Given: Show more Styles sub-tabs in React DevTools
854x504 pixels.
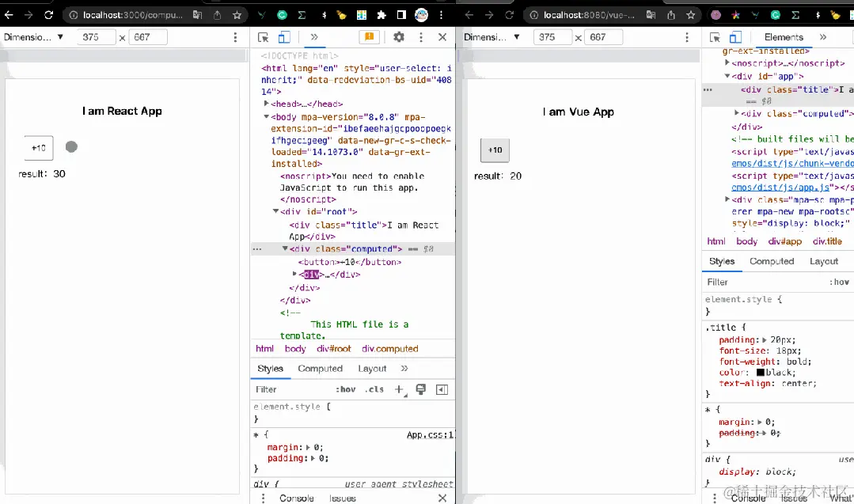Looking at the screenshot, I should (x=404, y=369).
